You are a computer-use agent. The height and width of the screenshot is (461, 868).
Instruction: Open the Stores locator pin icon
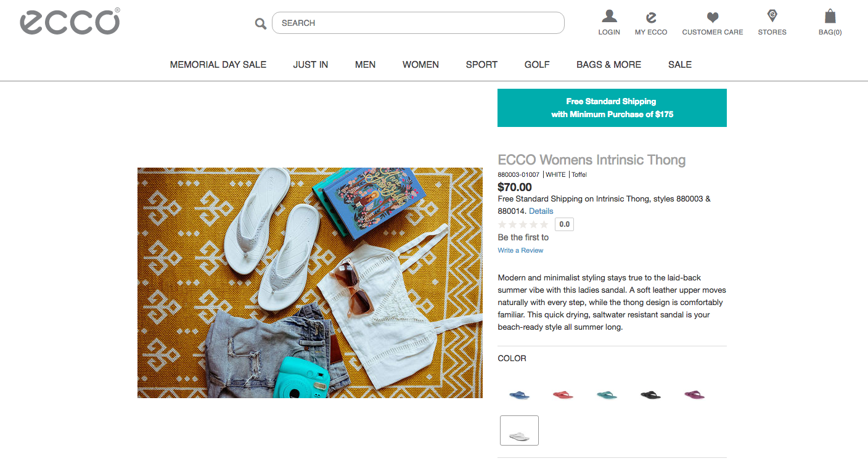(772, 15)
